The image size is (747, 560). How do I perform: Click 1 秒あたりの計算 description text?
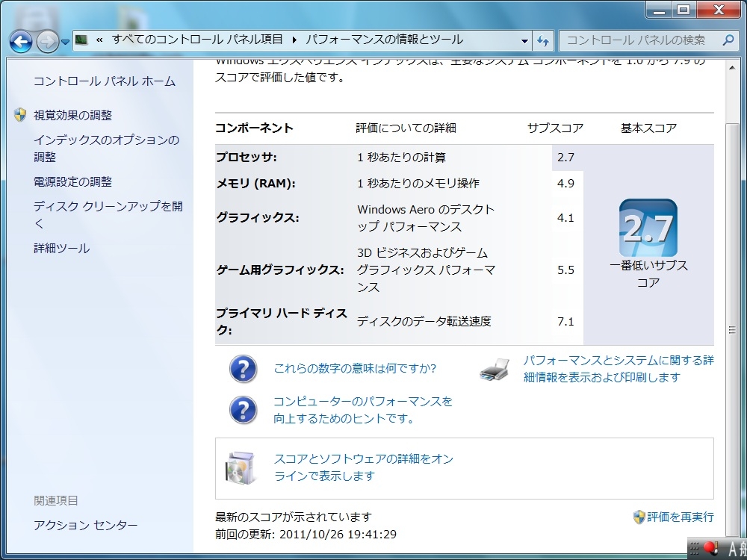tap(402, 158)
